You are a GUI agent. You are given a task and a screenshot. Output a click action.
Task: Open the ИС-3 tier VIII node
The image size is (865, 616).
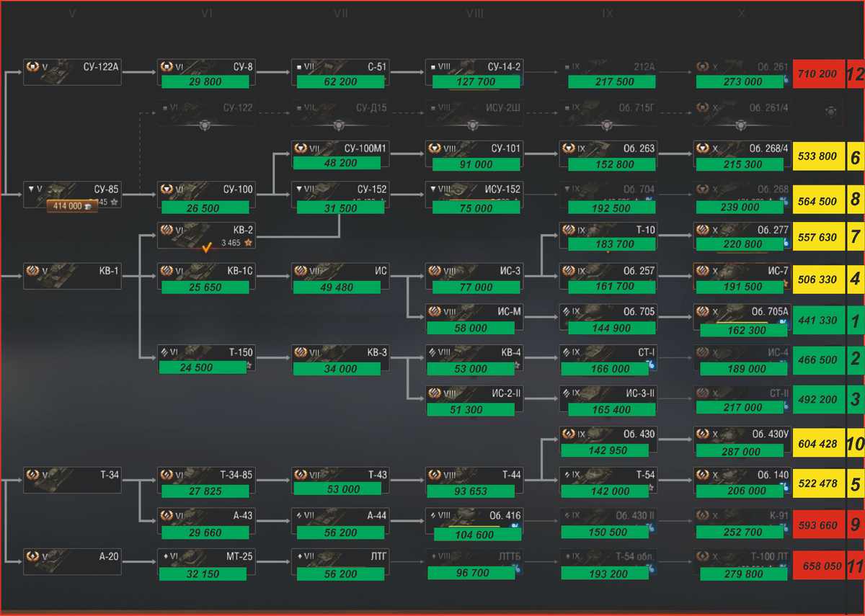click(474, 276)
